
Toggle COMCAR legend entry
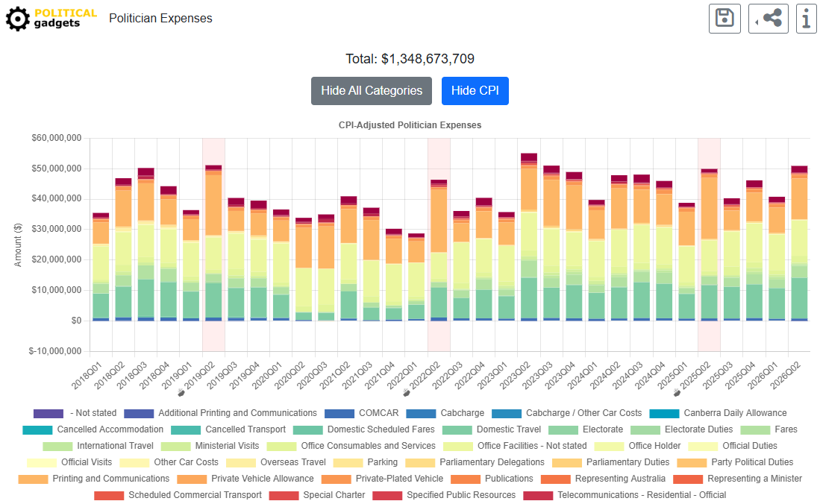[361, 413]
